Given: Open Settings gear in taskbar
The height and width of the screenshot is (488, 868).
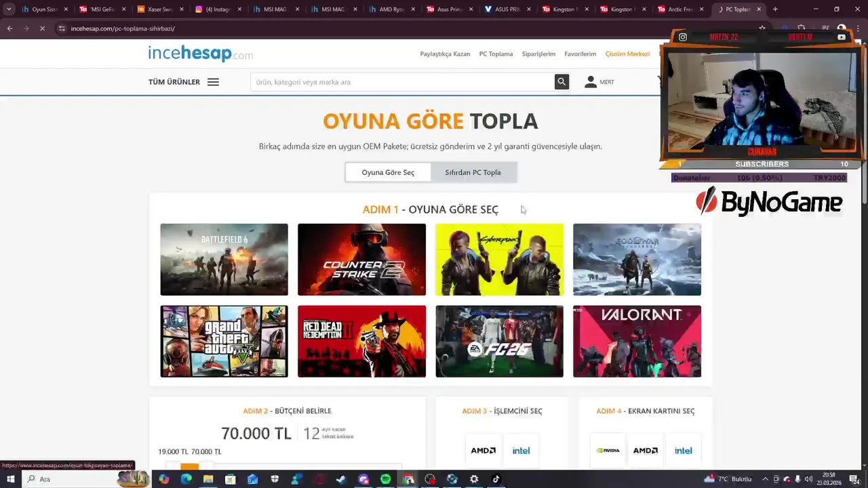Looking at the screenshot, I should (x=474, y=479).
